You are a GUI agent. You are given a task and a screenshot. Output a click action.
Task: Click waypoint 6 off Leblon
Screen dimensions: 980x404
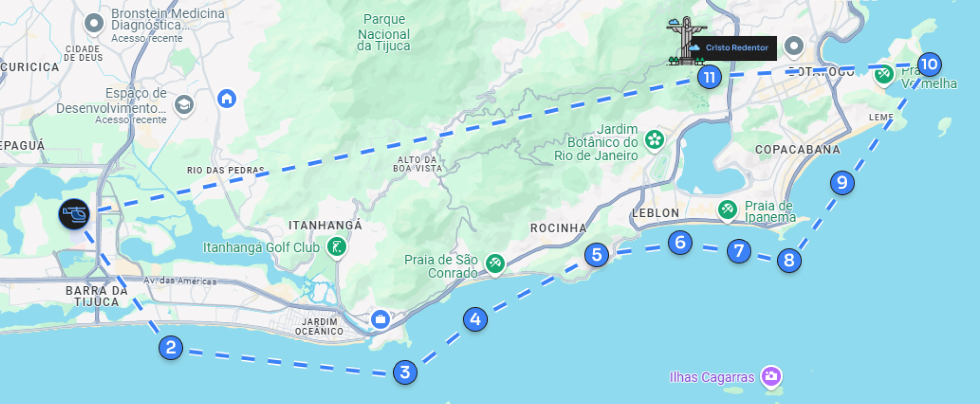680,242
